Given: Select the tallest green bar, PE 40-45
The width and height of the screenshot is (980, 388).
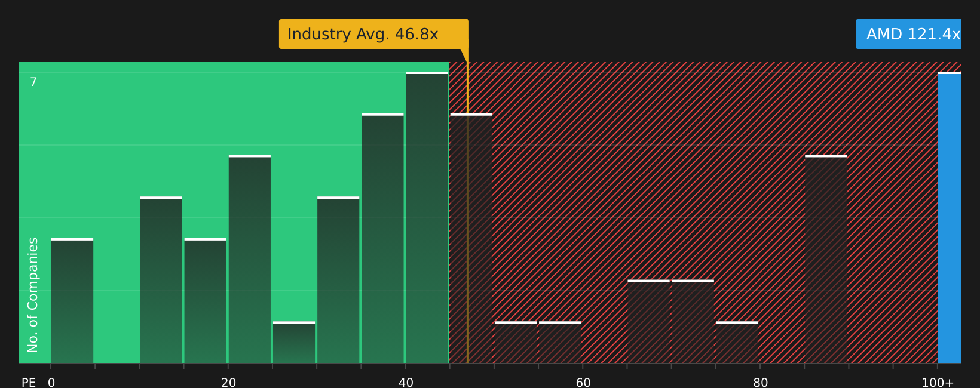Looking at the screenshot, I should point(427,217).
